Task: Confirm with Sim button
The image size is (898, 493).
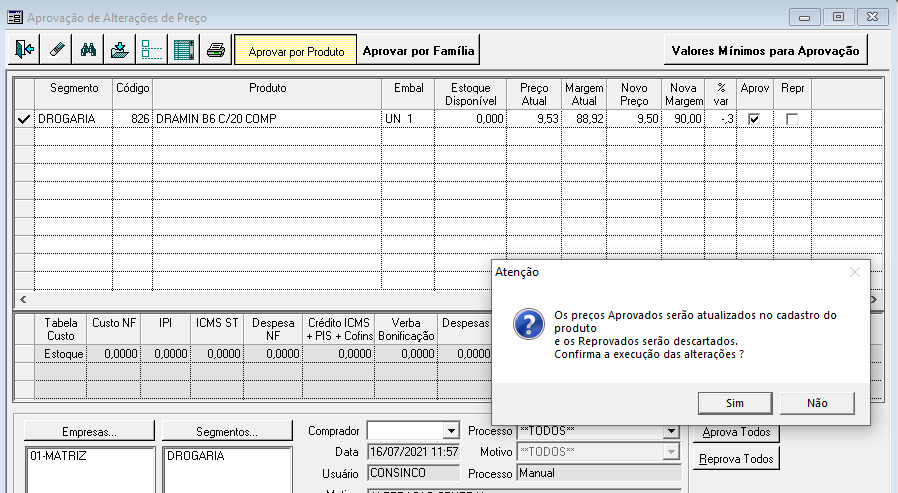Action: coord(735,403)
